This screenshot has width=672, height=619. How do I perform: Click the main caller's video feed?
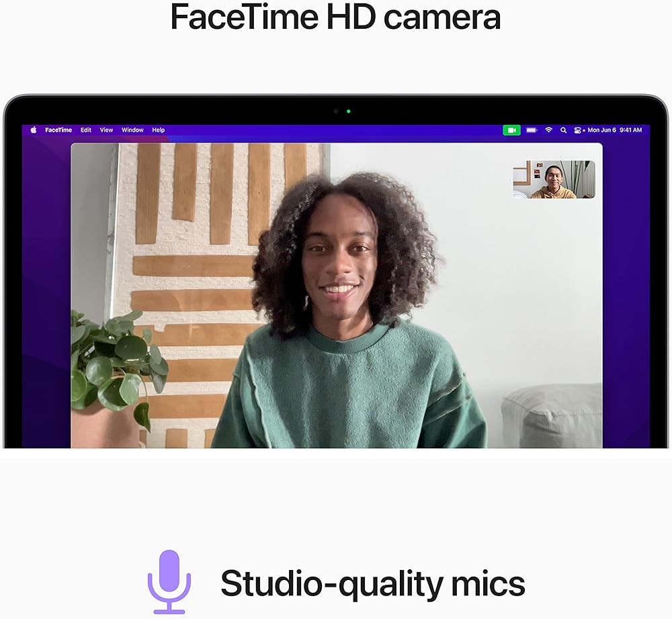(x=336, y=302)
